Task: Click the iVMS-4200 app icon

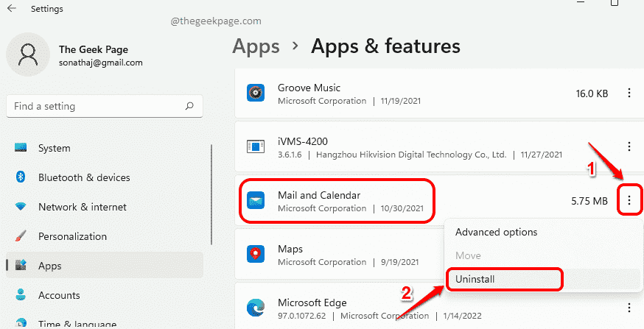Action: tap(255, 147)
